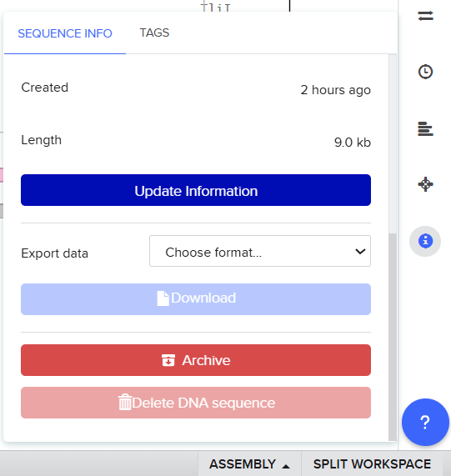The width and height of the screenshot is (451, 476).
Task: Open the alignments panel icon
Action: pos(425,128)
